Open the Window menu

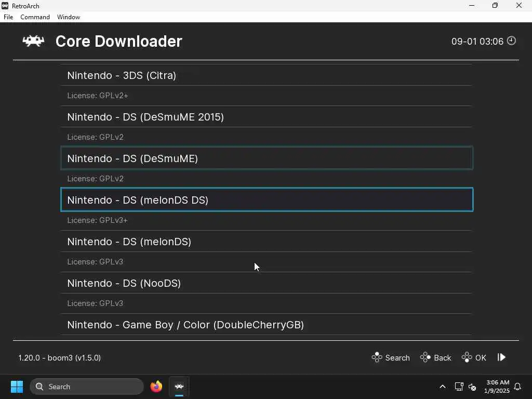click(69, 17)
